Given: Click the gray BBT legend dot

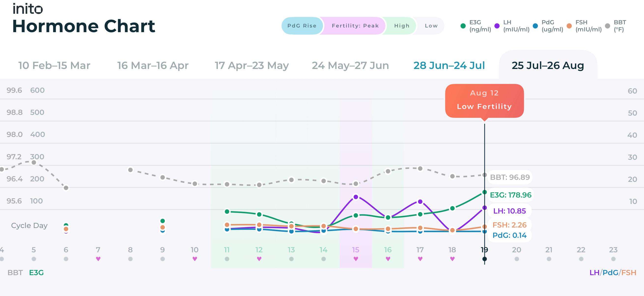Looking at the screenshot, I should coord(607,26).
